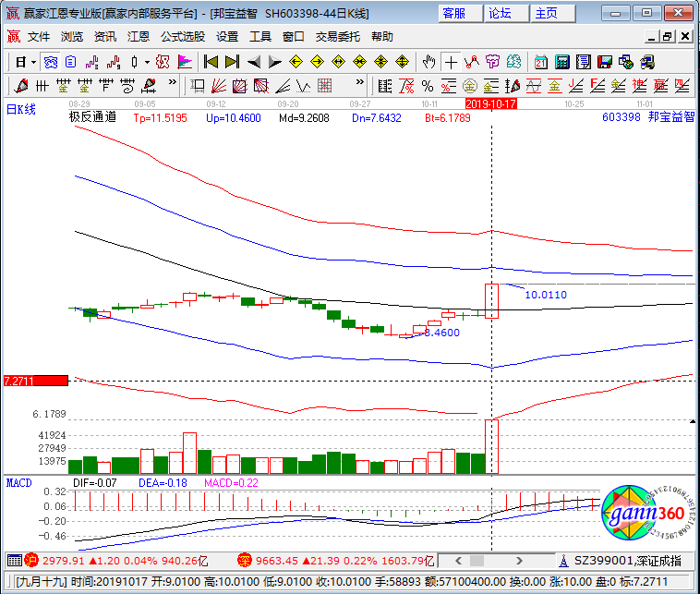The height and width of the screenshot is (594, 700).
Task: Click the 主页 button in title bar
Action: tap(553, 14)
